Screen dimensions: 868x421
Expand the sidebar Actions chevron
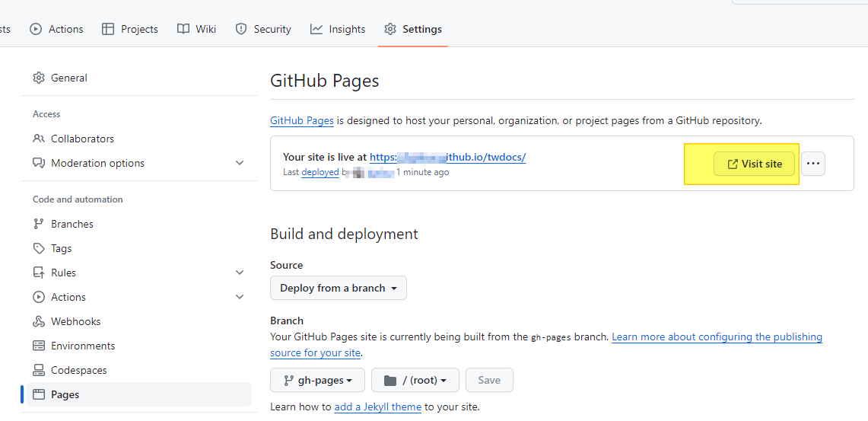[240, 297]
